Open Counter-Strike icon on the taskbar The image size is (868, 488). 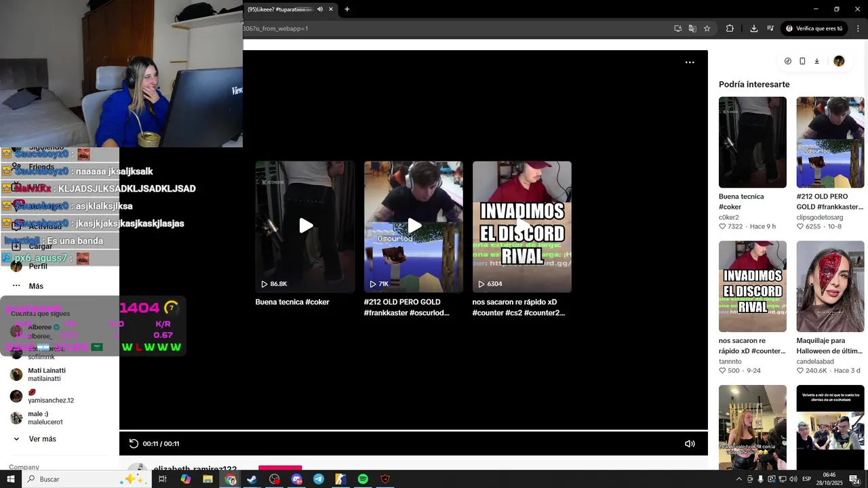[x=340, y=479]
